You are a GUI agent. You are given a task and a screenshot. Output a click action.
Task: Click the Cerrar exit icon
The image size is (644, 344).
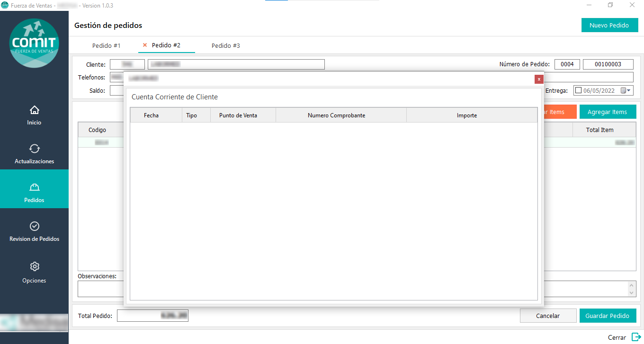pos(636,337)
